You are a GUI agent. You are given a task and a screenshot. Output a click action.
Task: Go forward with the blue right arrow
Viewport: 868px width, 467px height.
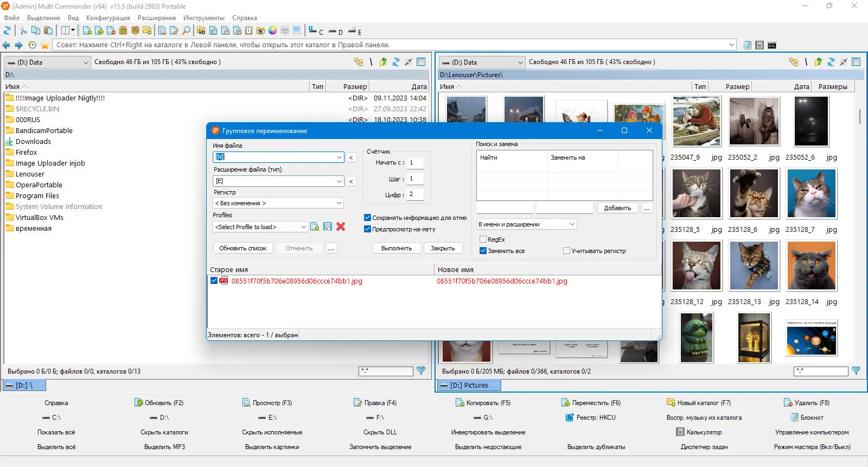pyautogui.click(x=19, y=45)
